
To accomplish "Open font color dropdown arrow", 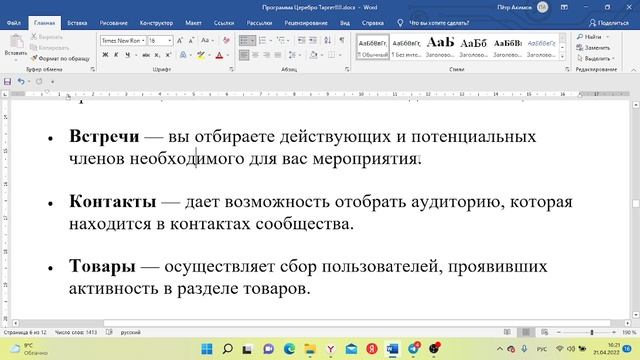I will [228, 55].
